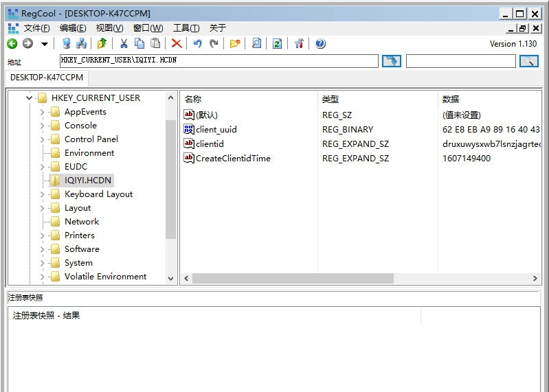
Task: Click the Copy icon in toolbar
Action: point(139,44)
